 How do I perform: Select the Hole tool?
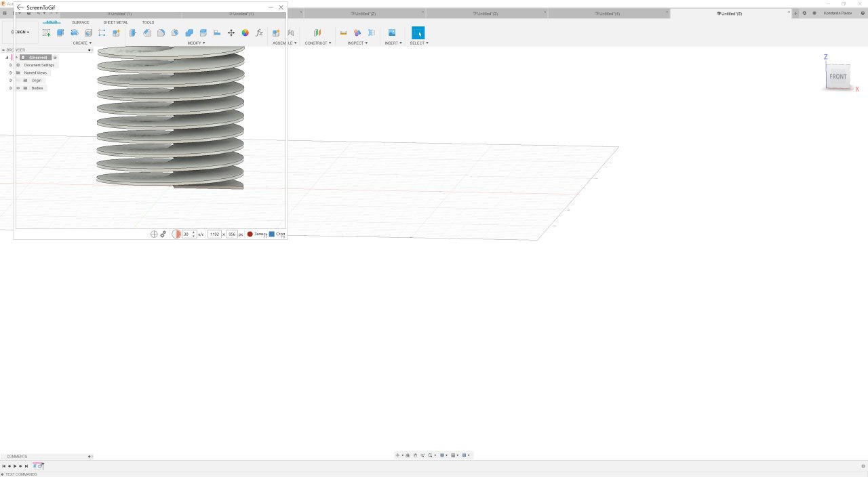point(88,33)
